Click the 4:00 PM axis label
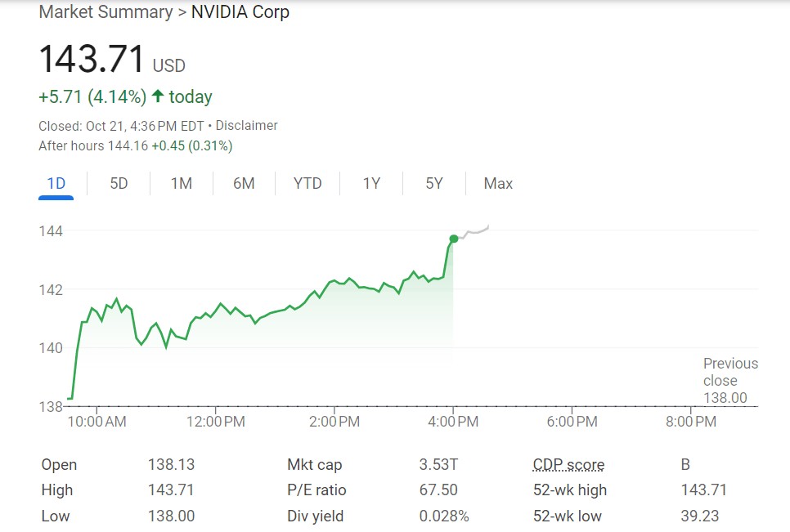Image resolution: width=790 pixels, height=532 pixels. 453,422
